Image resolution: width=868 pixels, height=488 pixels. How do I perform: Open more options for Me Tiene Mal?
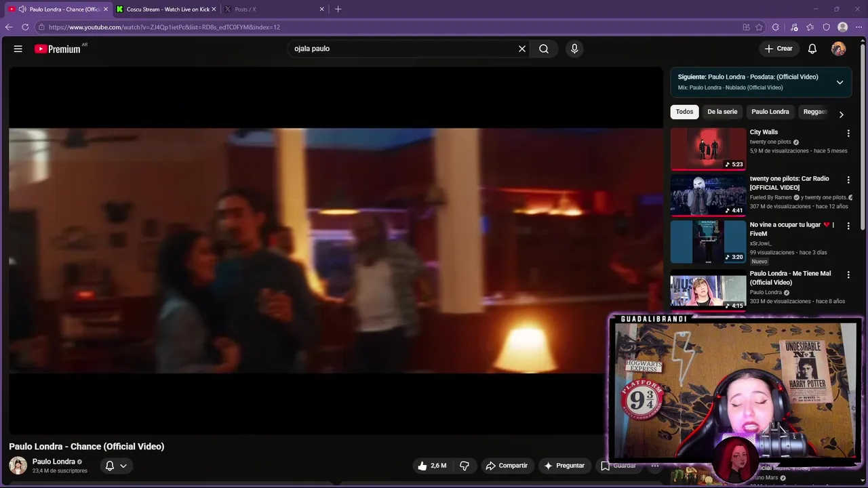[x=848, y=274]
